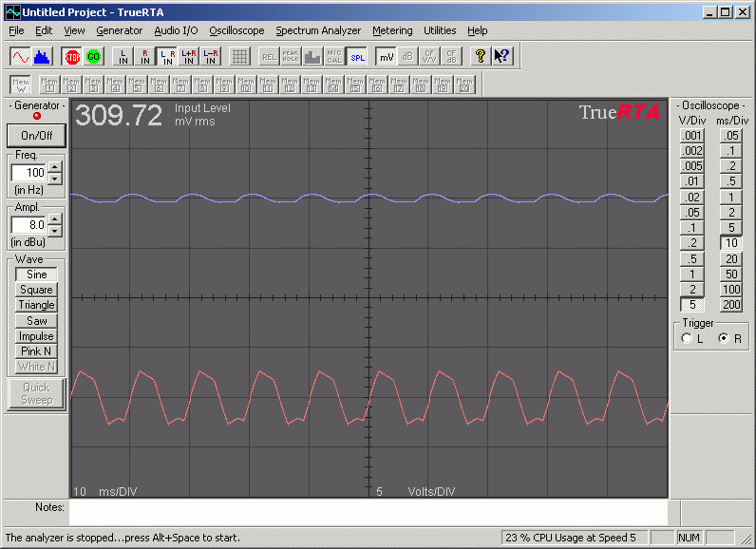
Task: Set V/Div to 1
Action: tap(691, 274)
